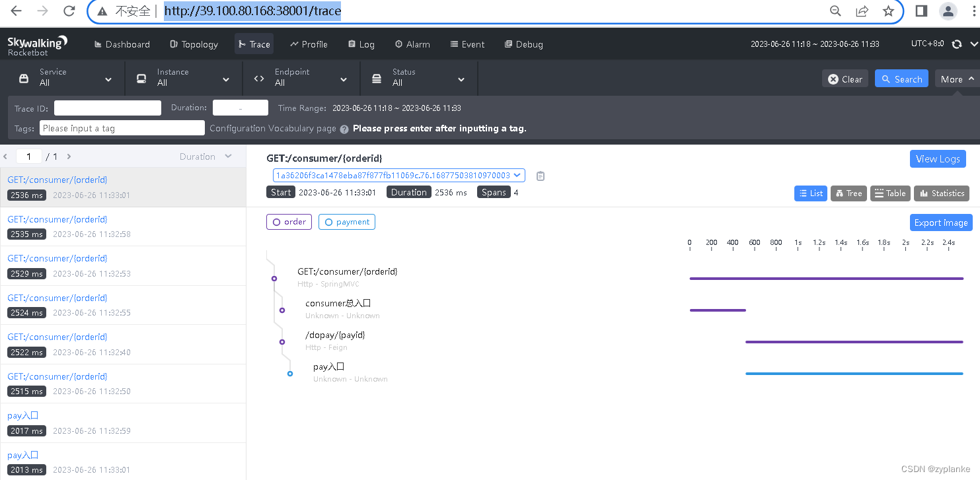
Task: Select the List view for trace spans
Action: click(x=810, y=193)
